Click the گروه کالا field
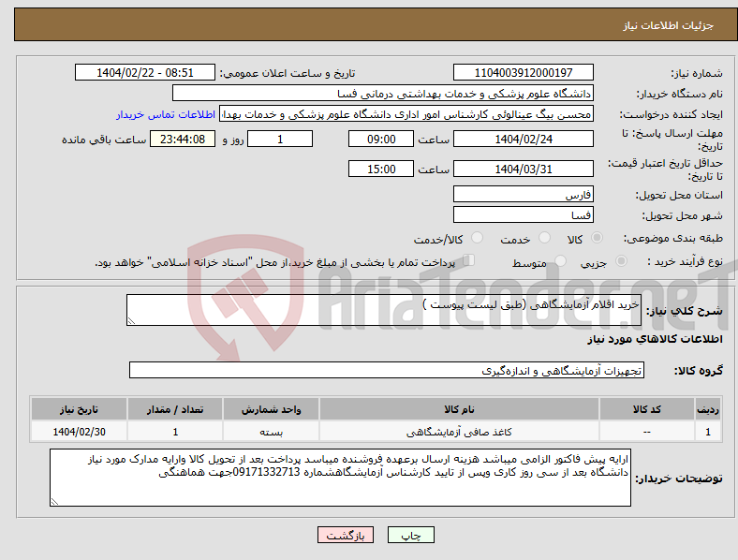Image resolution: width=738 pixels, height=560 pixels. [387, 370]
